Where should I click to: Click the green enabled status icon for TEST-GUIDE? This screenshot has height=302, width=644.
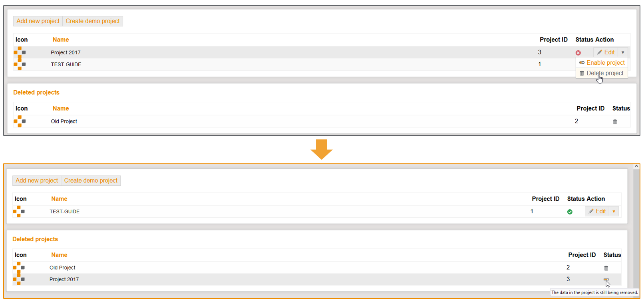[x=570, y=212]
